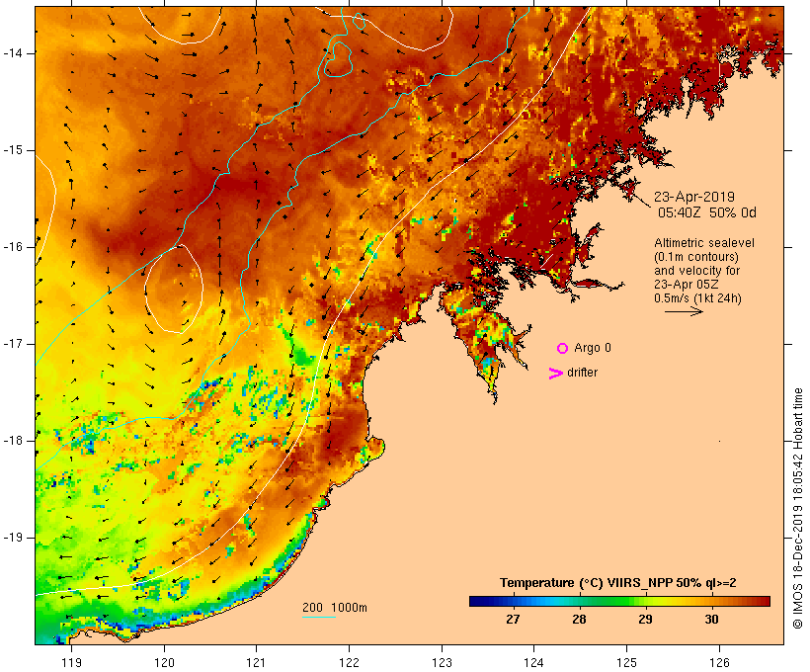Image resolution: width=810 pixels, height=672 pixels.
Task: Click the longitude axis label 124
Action: 533,662
